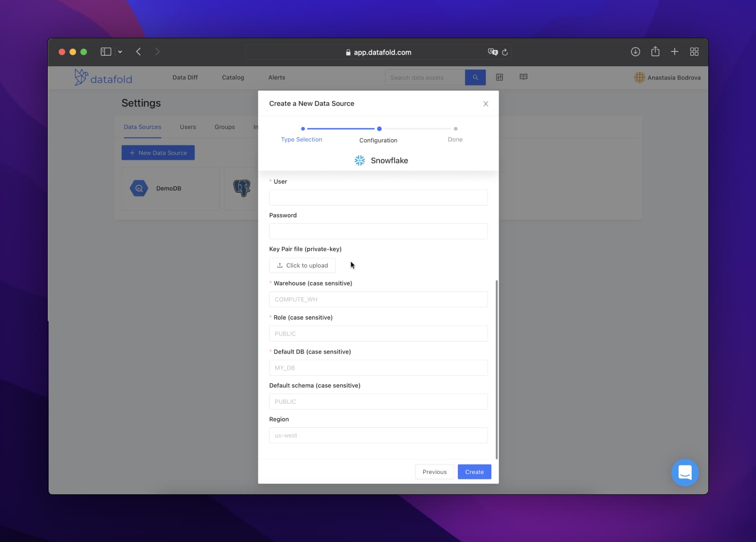Close the Create a New Data Source dialog

pyautogui.click(x=486, y=104)
